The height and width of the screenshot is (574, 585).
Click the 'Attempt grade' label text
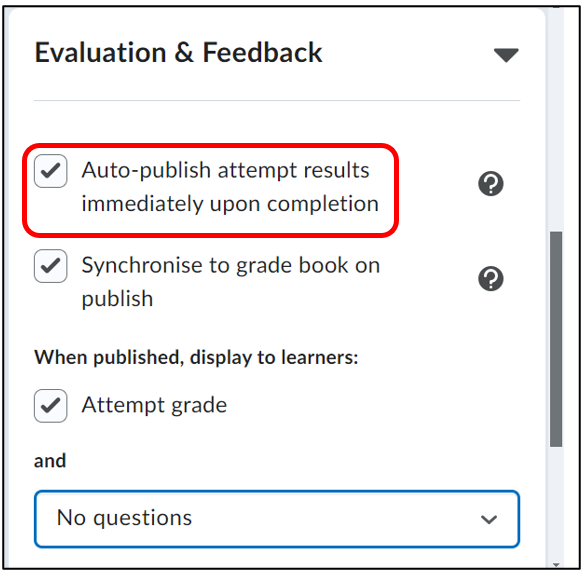coord(154,405)
